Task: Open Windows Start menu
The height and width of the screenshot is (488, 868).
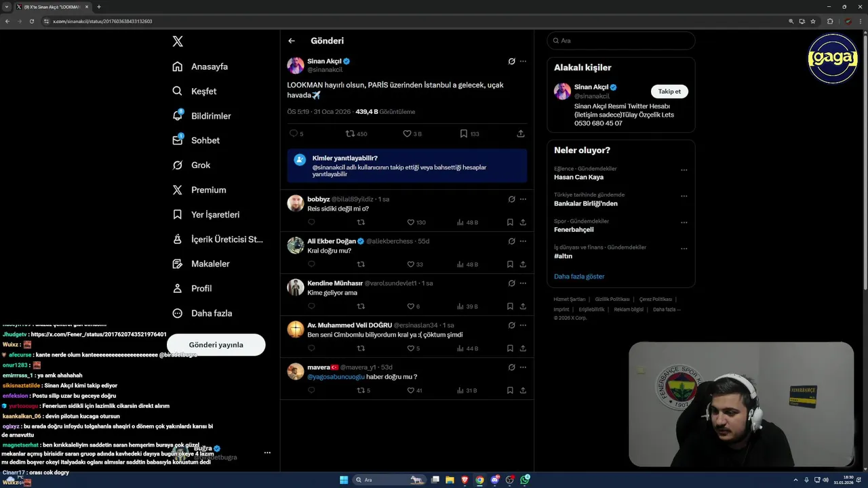Action: coord(344,480)
